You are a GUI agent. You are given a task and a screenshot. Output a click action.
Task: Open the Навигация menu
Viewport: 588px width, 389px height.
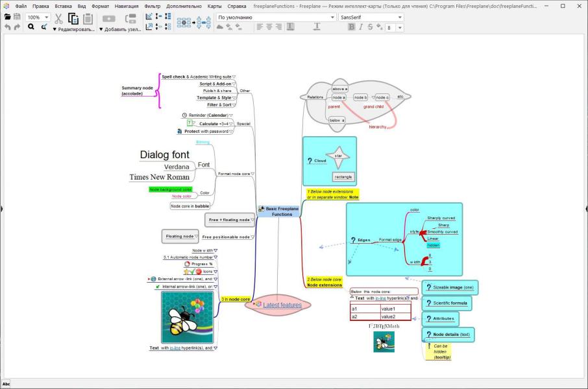[127, 6]
